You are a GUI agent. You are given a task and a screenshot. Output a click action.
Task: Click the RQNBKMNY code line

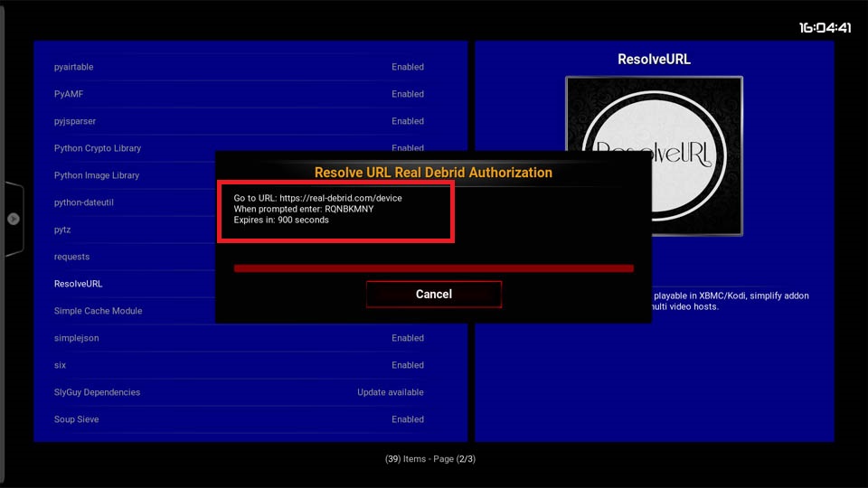click(x=304, y=209)
